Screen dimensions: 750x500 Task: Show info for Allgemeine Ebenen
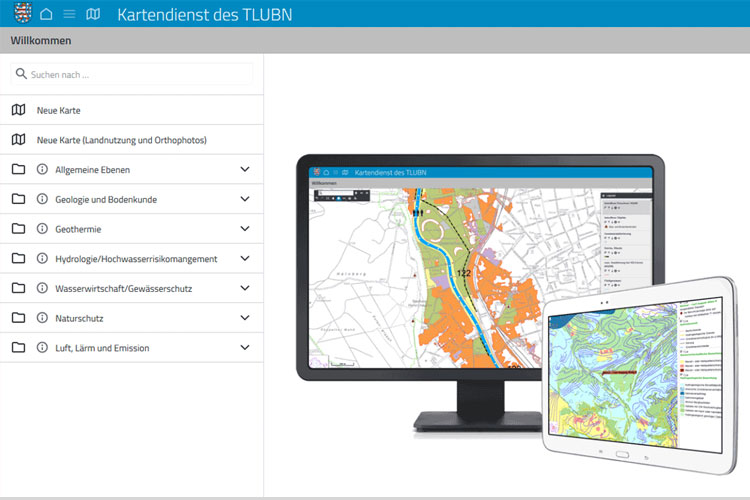click(x=42, y=169)
